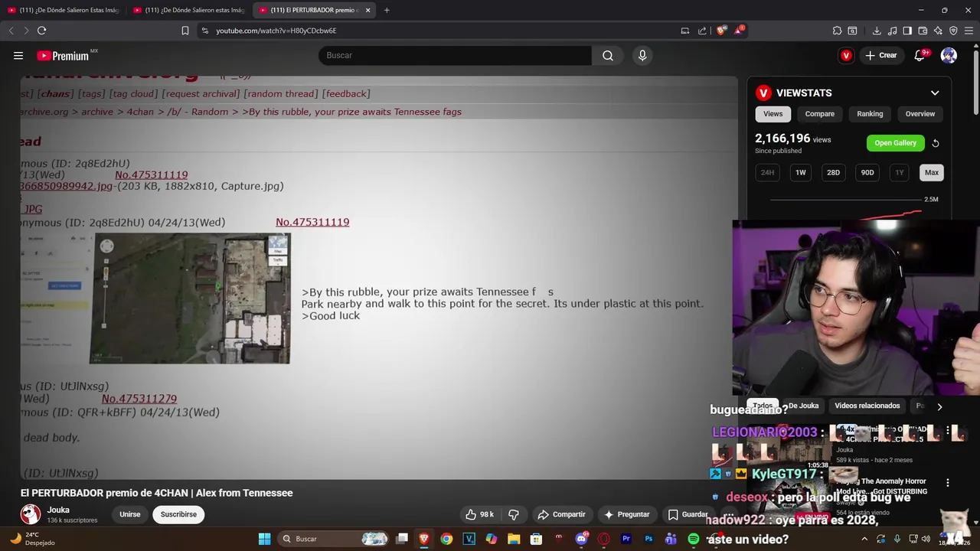The height and width of the screenshot is (551, 980).
Task: Select the 28D time range
Action: 833,173
